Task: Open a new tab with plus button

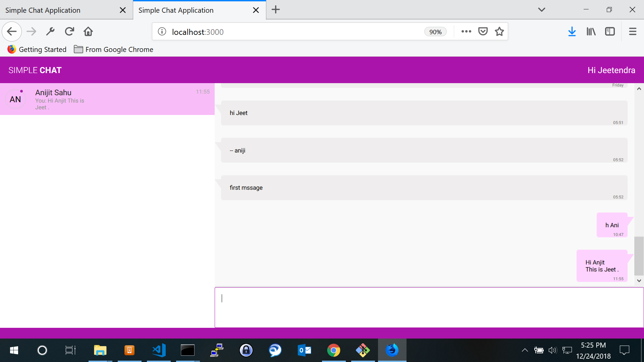Action: pos(275,10)
